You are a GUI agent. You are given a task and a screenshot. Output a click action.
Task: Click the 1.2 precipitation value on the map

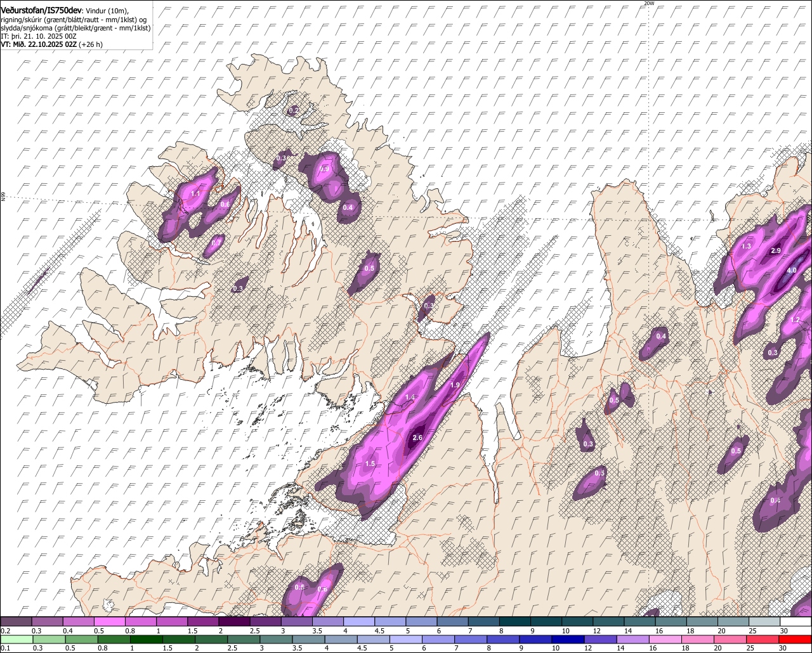(x=796, y=320)
